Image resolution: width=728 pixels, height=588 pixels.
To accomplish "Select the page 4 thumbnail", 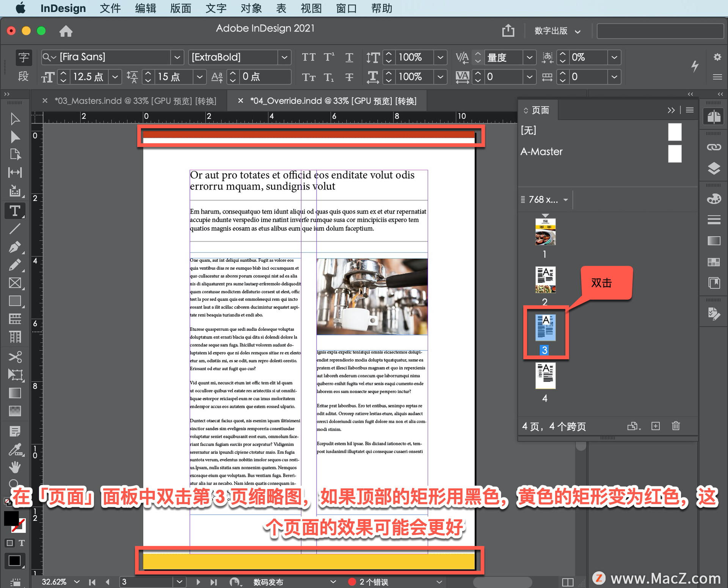I will [x=545, y=376].
